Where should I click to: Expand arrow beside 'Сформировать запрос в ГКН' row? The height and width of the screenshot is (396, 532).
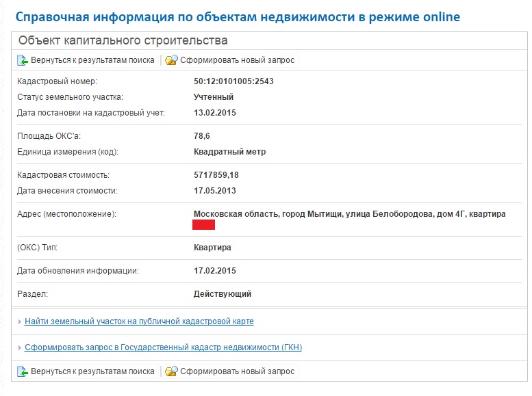(x=18, y=347)
